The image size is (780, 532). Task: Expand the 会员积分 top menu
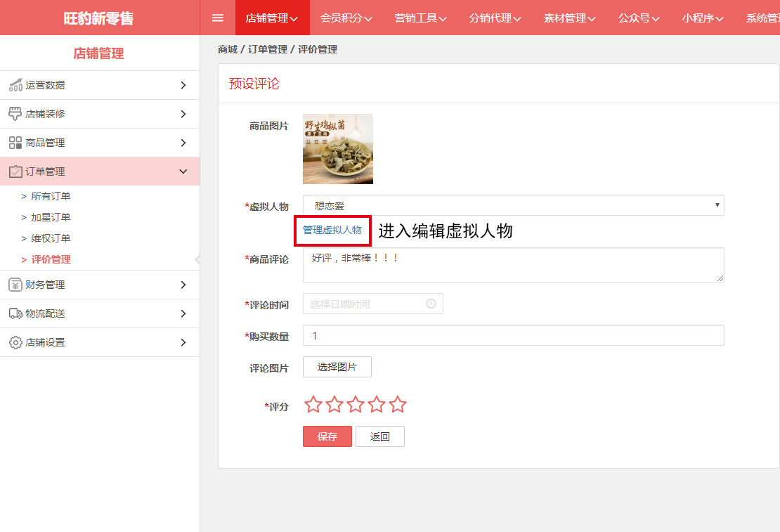(346, 18)
